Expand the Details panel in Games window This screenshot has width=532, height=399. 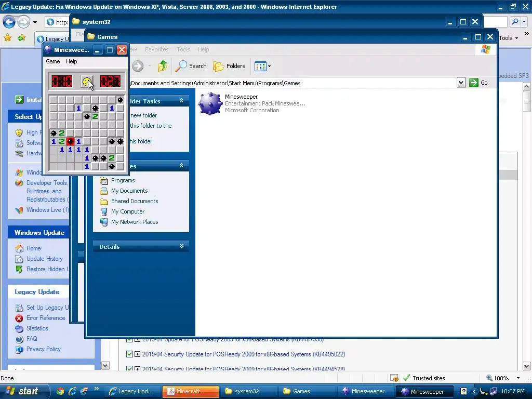pos(181,246)
